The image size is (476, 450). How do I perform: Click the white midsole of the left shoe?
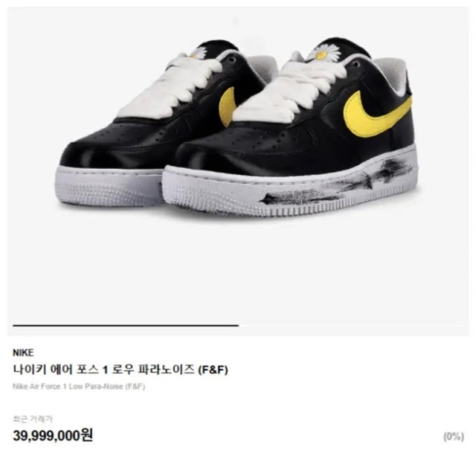click(x=109, y=186)
